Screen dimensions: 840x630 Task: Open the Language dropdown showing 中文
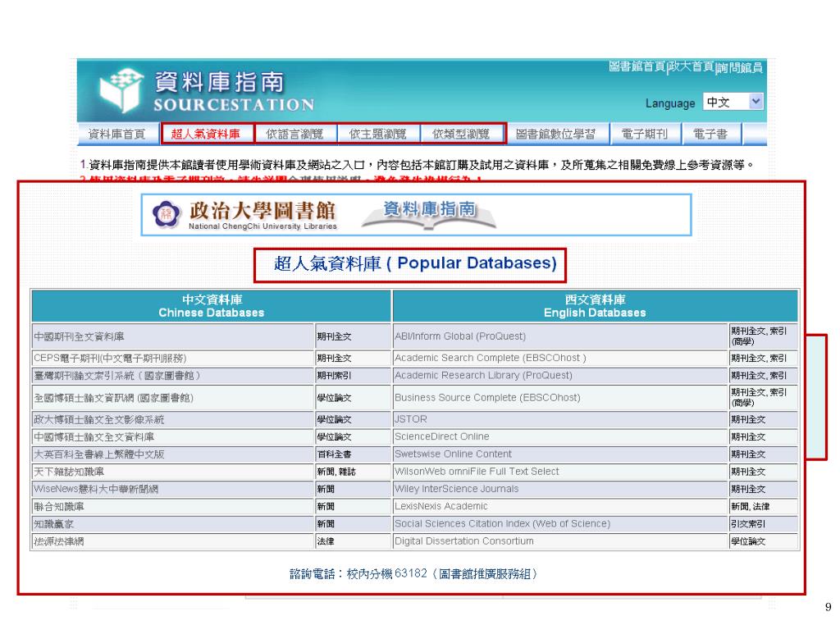pos(733,102)
